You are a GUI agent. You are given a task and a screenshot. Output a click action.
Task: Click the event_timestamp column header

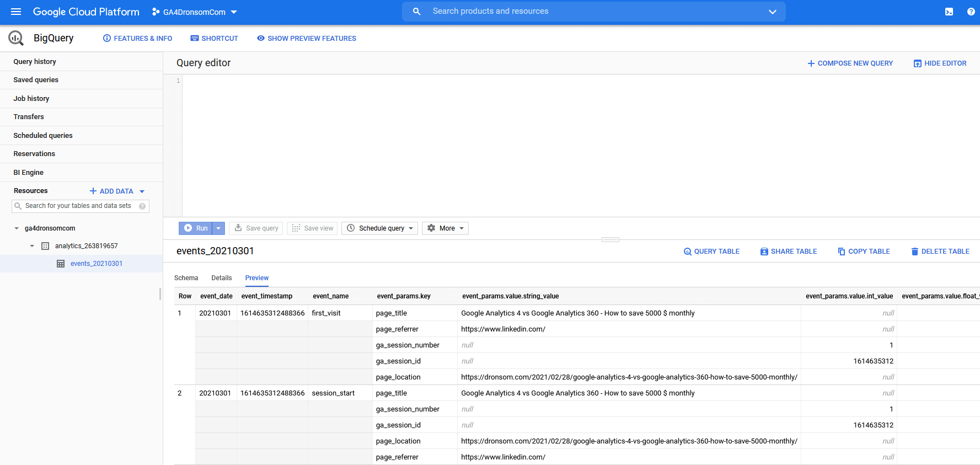pyautogui.click(x=267, y=296)
